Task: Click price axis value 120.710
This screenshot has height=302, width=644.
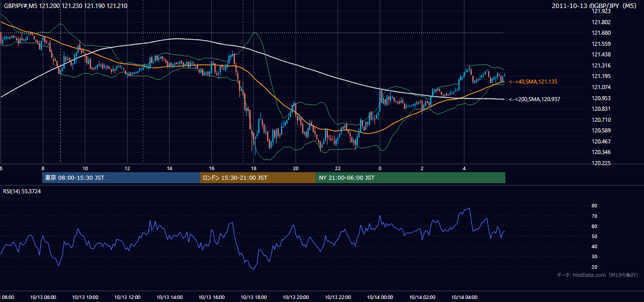Action: 601,120
